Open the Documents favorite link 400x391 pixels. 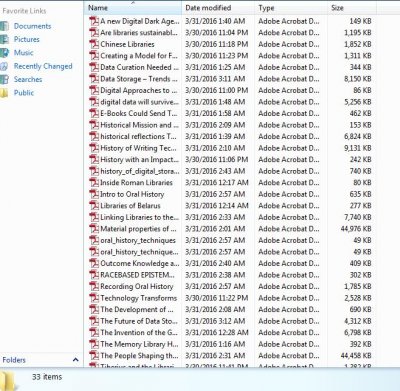tap(32, 26)
